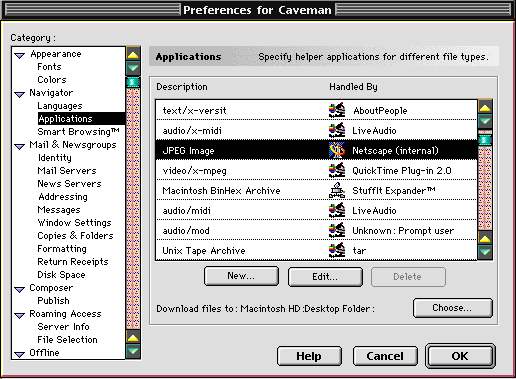Click the AboutPeople icon in text/x-versit row
The image size is (516, 379).
[337, 110]
